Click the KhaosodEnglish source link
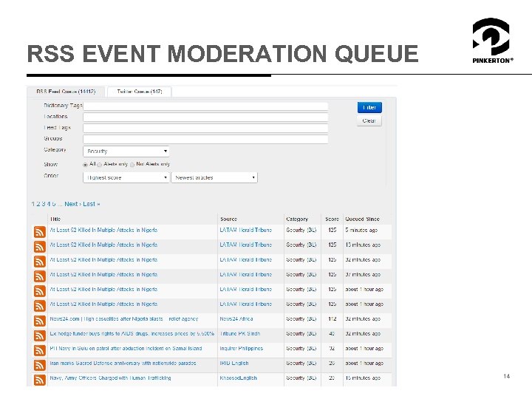 [x=238, y=378]
